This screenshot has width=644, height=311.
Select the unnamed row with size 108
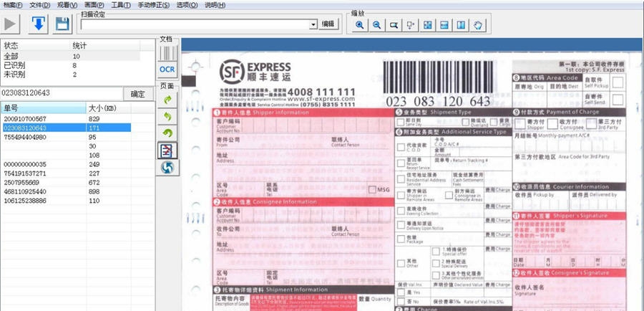[x=66, y=155]
